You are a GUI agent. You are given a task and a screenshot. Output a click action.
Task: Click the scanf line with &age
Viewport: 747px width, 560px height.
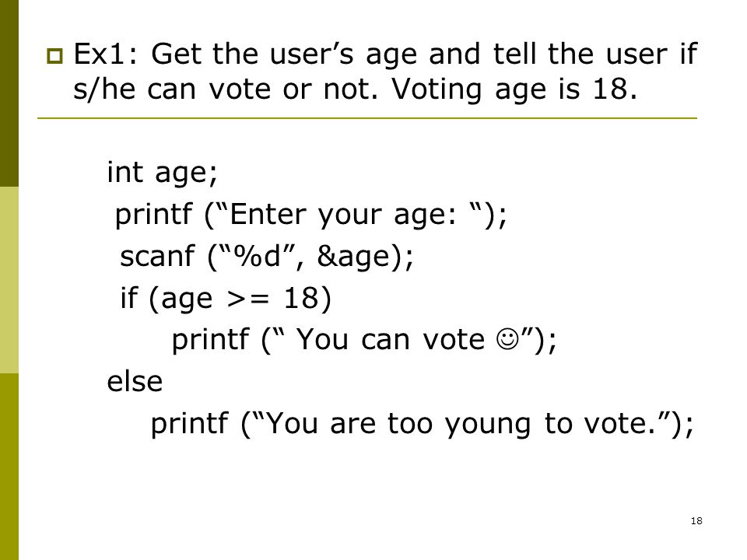pyautogui.click(x=267, y=257)
